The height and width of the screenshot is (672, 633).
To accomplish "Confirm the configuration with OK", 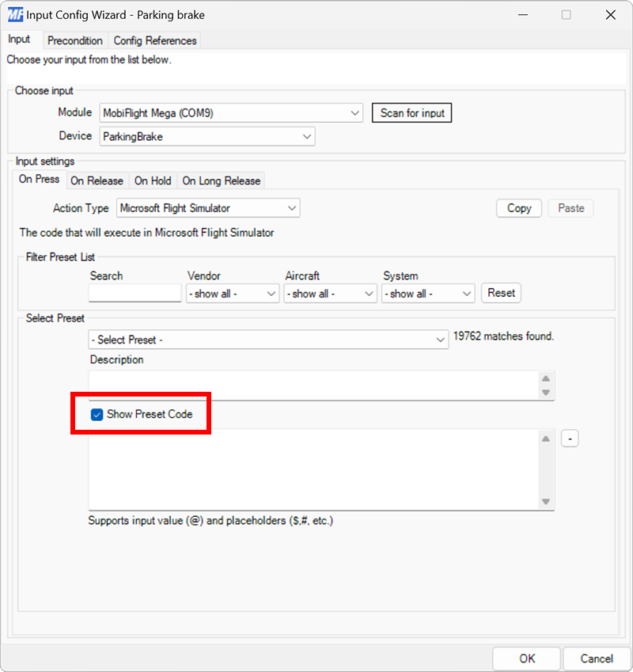I will [526, 658].
